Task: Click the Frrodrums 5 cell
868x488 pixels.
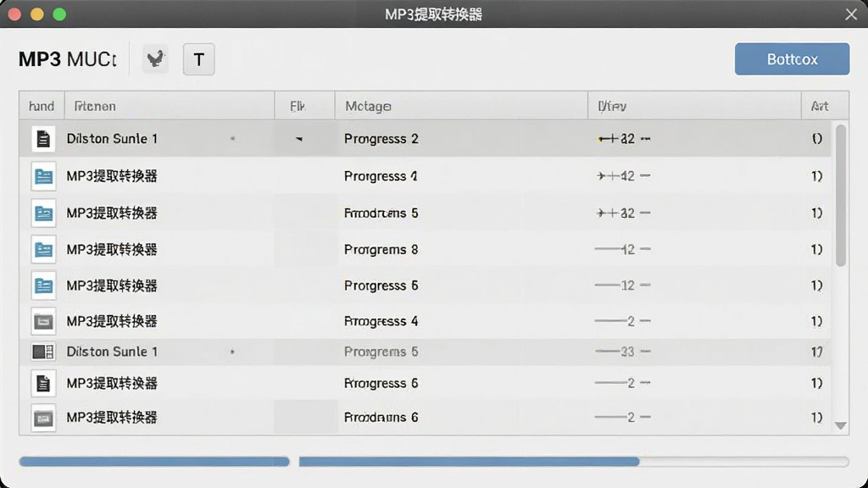Action: 381,213
